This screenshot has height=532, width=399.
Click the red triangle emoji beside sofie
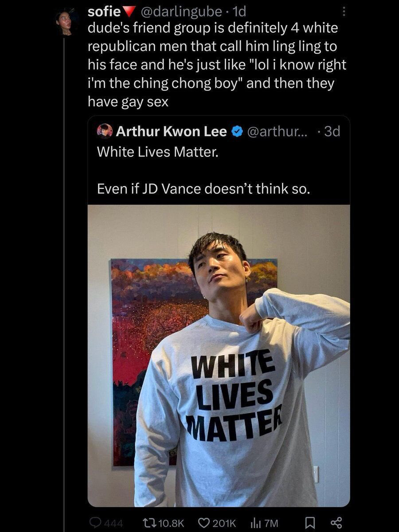click(117, 12)
